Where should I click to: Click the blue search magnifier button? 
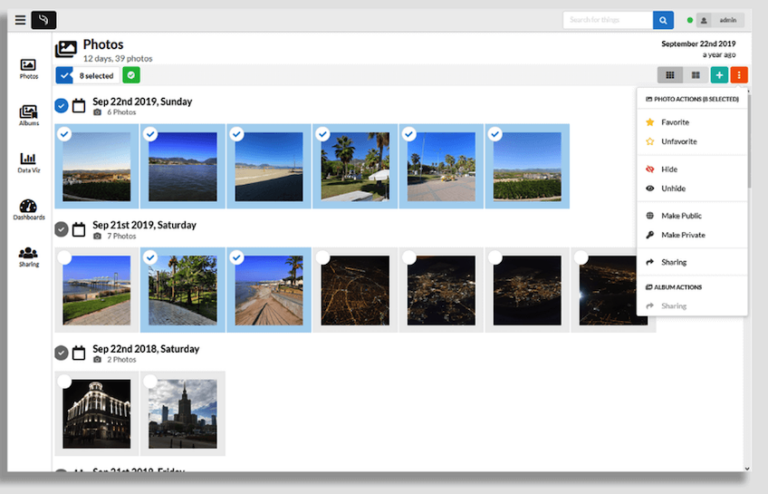(x=663, y=20)
